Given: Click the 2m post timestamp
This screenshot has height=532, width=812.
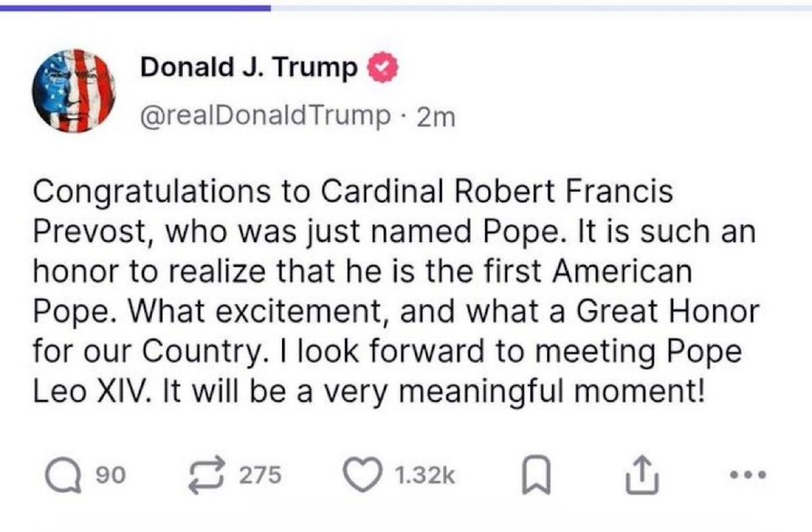Looking at the screenshot, I should point(436,117).
